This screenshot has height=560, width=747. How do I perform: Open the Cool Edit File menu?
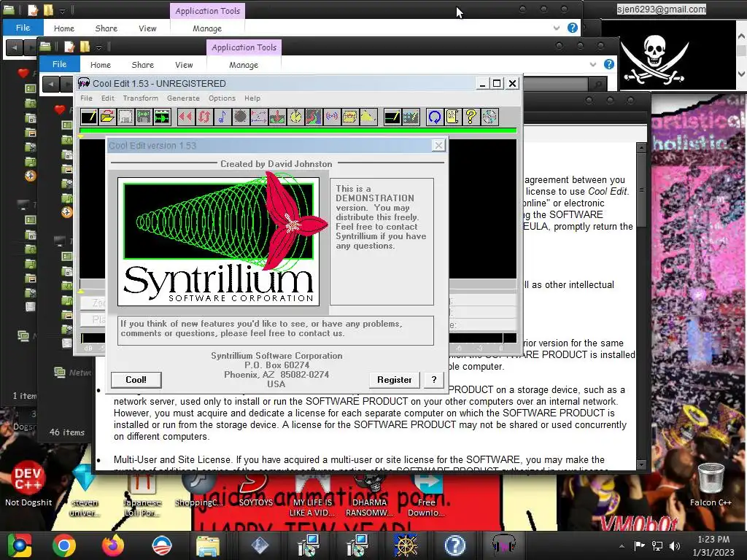[x=86, y=98]
